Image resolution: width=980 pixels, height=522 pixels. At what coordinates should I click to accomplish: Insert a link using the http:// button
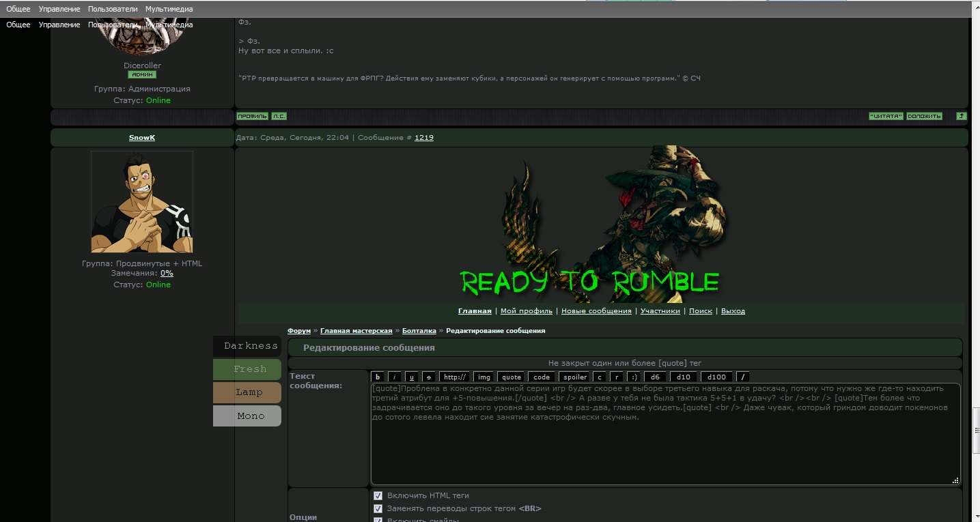[x=454, y=377]
